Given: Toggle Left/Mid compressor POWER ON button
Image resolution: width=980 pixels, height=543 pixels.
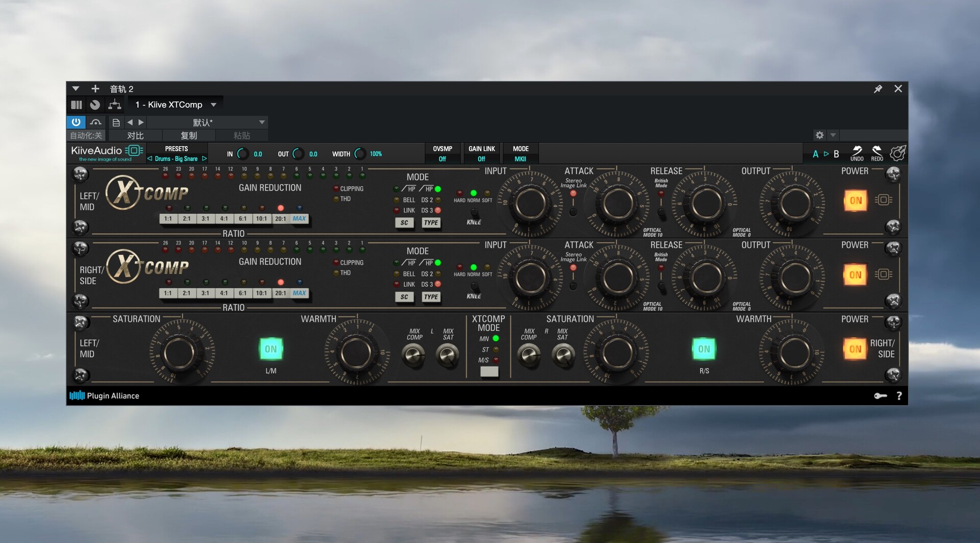Looking at the screenshot, I should (855, 201).
